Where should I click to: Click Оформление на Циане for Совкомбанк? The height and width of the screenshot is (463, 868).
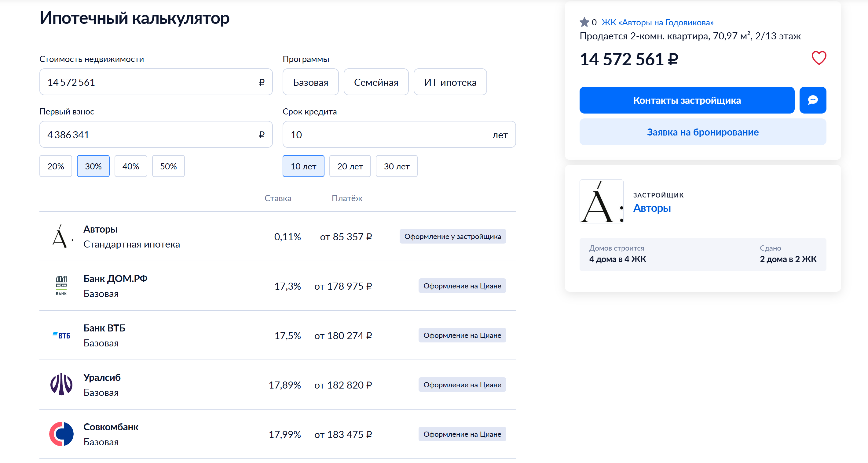click(462, 434)
